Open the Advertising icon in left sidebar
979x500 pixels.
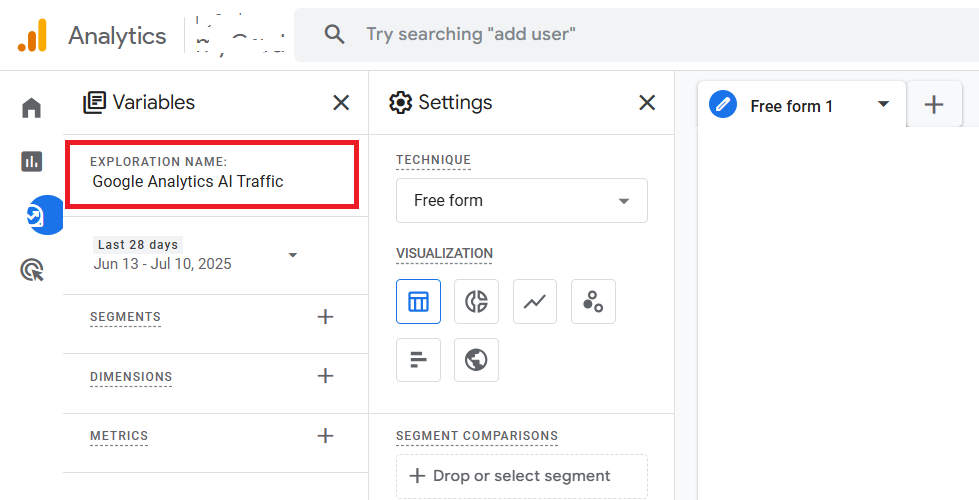32,269
